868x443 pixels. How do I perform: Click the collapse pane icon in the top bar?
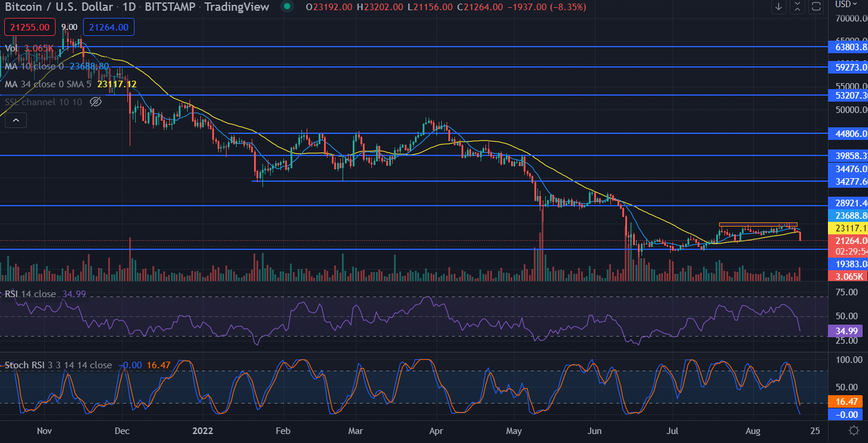point(797,7)
